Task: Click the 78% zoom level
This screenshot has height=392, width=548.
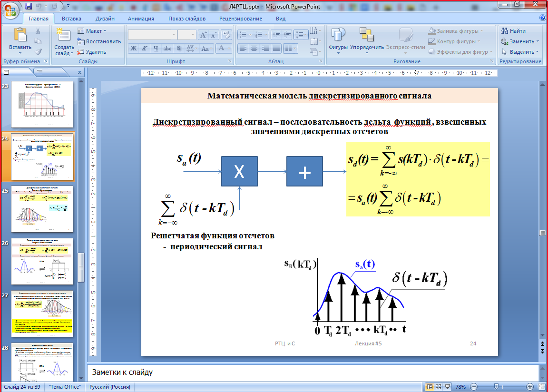Action: click(x=460, y=387)
